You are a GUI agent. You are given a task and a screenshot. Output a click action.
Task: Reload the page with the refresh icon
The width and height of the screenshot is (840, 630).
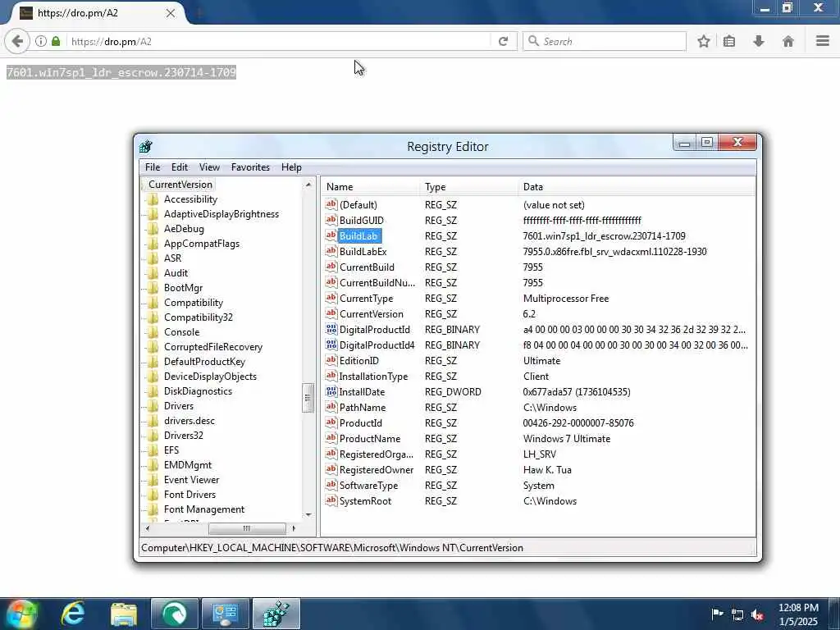[x=503, y=41]
